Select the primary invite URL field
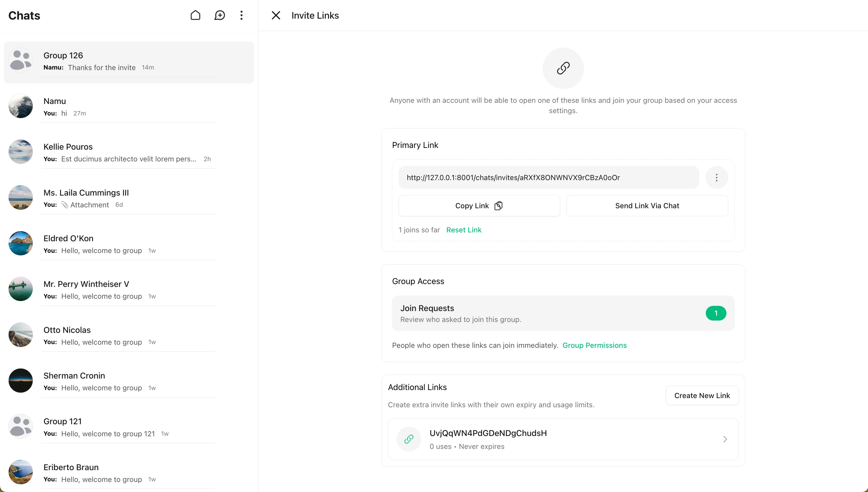The width and height of the screenshot is (868, 492). (x=548, y=177)
